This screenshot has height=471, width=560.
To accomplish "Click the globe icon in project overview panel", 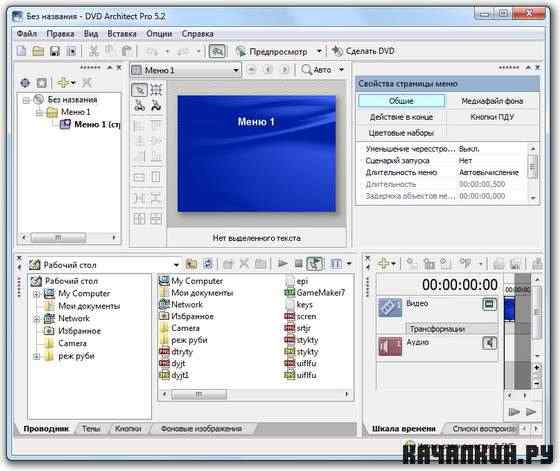I will coord(25,83).
